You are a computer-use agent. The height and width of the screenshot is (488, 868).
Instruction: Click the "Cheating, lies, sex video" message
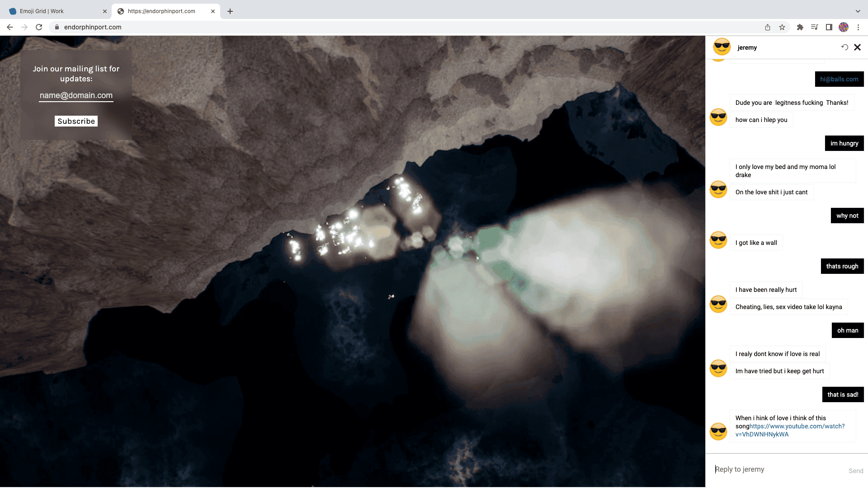pyautogui.click(x=788, y=307)
